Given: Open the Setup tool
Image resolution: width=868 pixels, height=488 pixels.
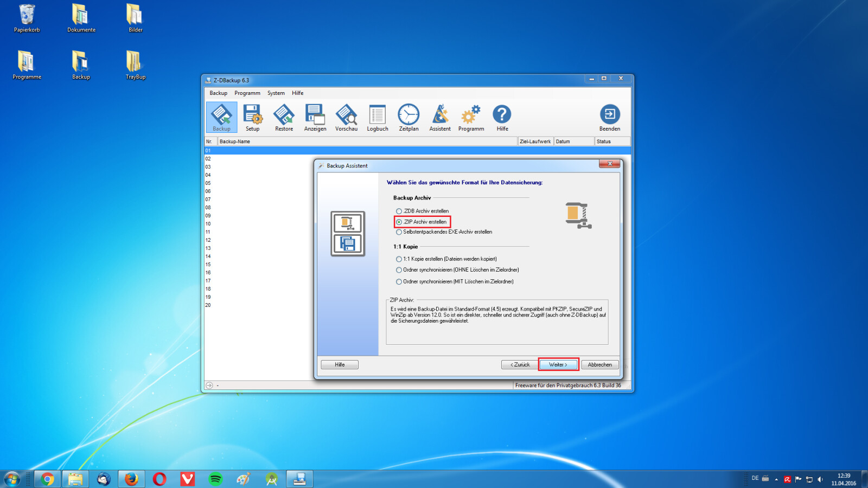Looking at the screenshot, I should pos(253,117).
